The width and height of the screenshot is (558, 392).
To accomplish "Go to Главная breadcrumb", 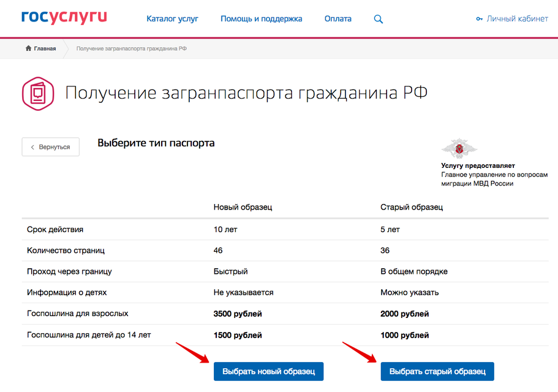I will tap(45, 48).
